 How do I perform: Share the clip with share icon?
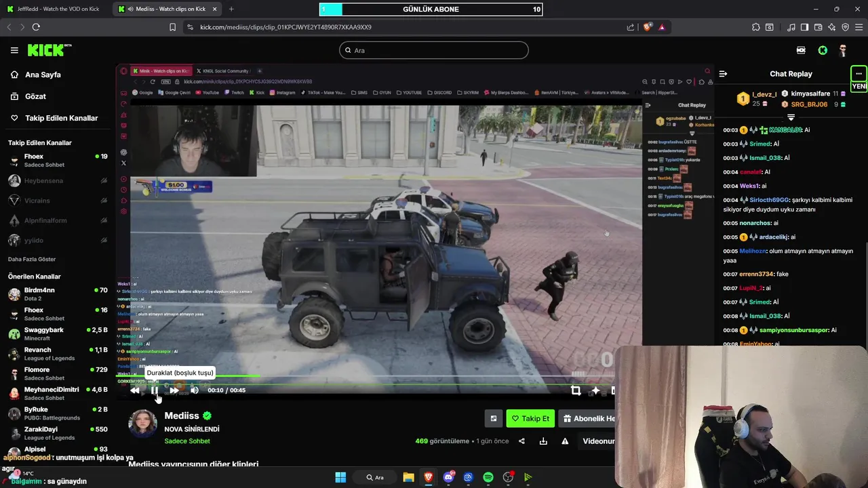521,441
